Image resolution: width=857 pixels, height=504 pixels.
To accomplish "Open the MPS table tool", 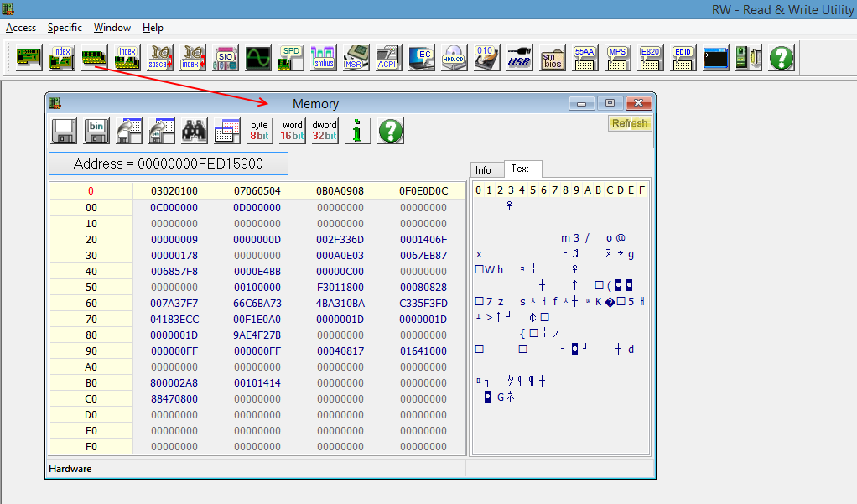I will [x=618, y=58].
